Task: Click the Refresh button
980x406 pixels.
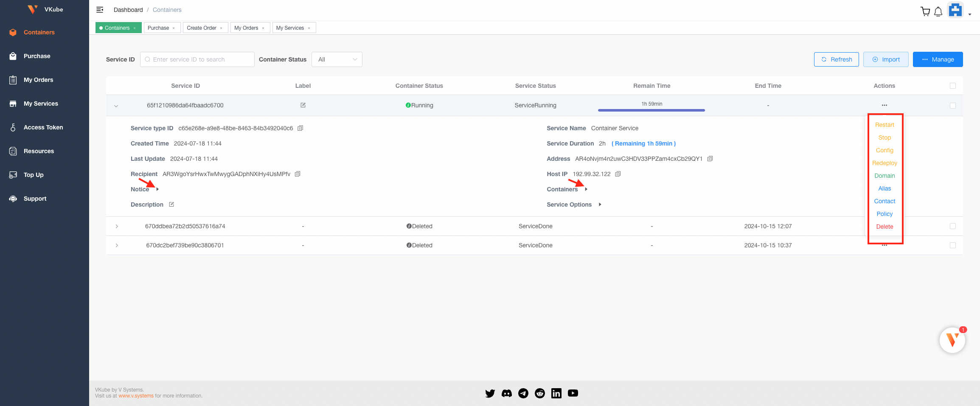Action: coord(837,59)
